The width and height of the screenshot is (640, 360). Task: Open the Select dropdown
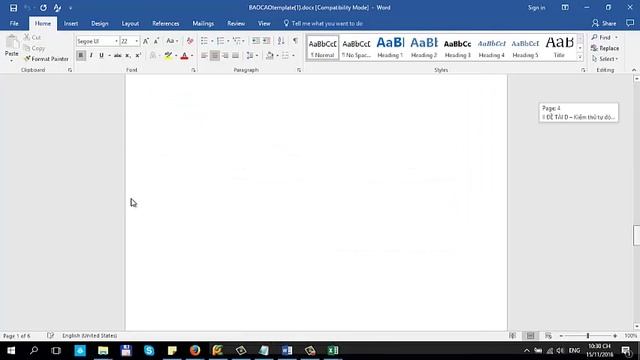tap(605, 59)
